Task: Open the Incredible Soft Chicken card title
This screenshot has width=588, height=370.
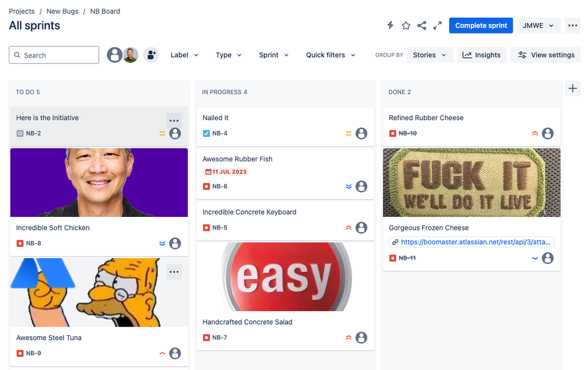Action: tap(53, 228)
